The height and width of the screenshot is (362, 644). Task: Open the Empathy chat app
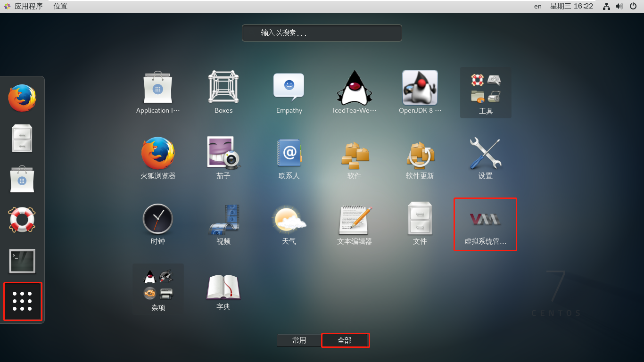click(x=289, y=92)
